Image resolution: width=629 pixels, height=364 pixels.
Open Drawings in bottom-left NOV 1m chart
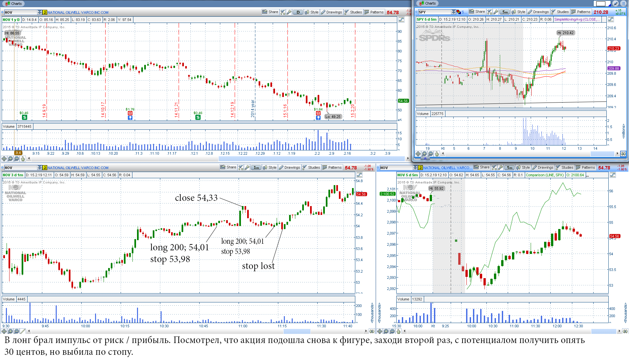pyautogui.click(x=289, y=167)
